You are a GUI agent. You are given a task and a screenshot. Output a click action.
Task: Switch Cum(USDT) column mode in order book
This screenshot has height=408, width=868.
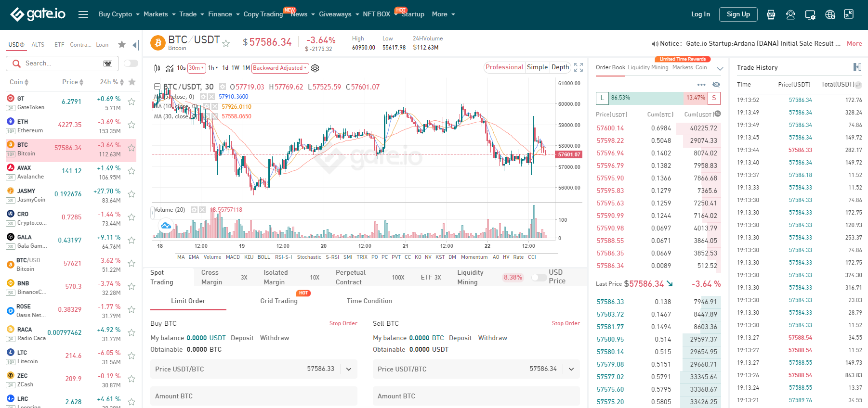[718, 114]
